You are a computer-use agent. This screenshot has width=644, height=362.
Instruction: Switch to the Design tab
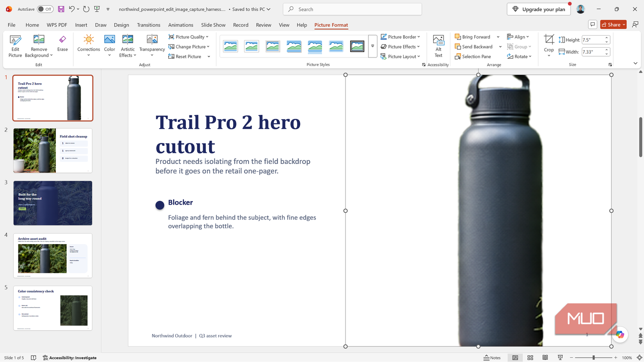(x=122, y=25)
